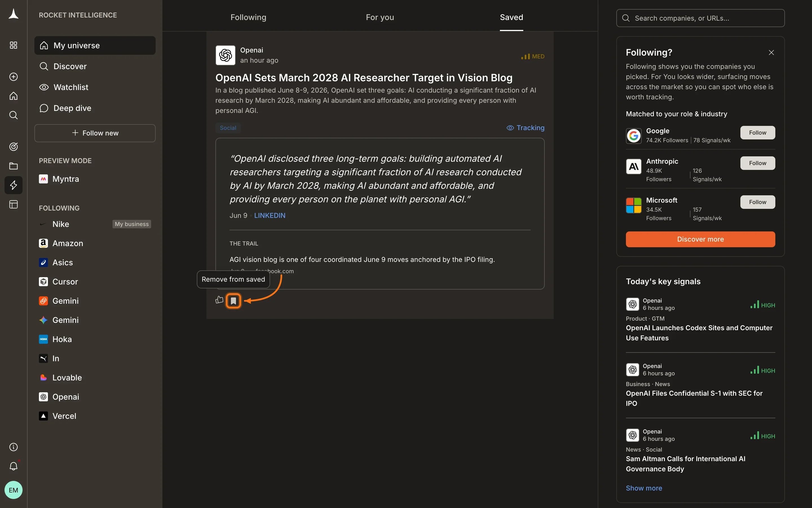Click the Lovable heart logo icon
Screen dimensions: 812x508
coord(43,378)
